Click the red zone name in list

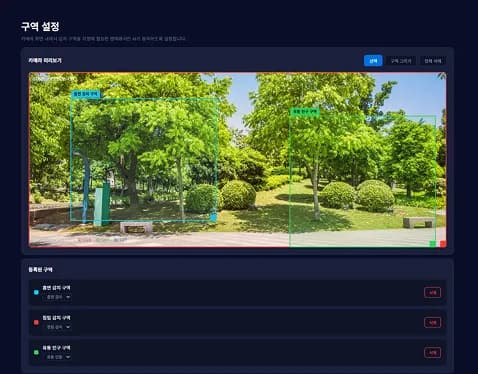[56, 318]
